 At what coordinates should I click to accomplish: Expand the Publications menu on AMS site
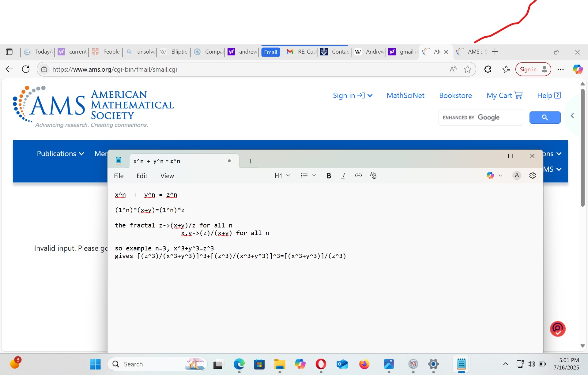[60, 154]
